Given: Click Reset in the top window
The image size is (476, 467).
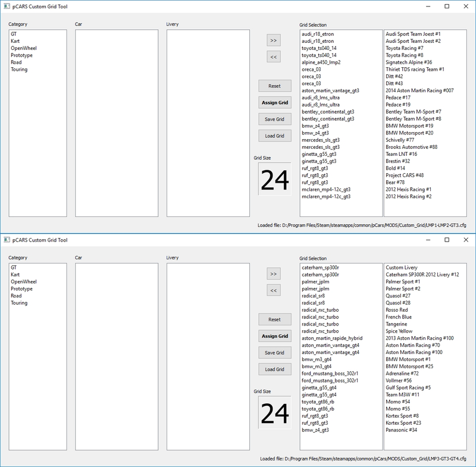Looking at the screenshot, I should [x=275, y=86].
